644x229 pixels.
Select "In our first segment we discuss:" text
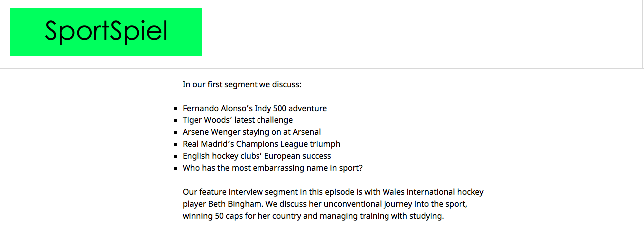[242, 84]
